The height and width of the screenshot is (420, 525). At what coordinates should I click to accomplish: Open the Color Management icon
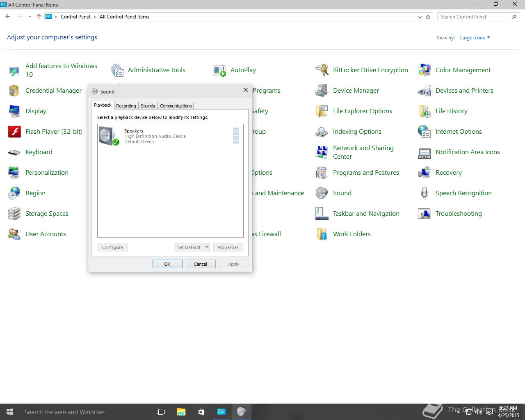point(424,70)
